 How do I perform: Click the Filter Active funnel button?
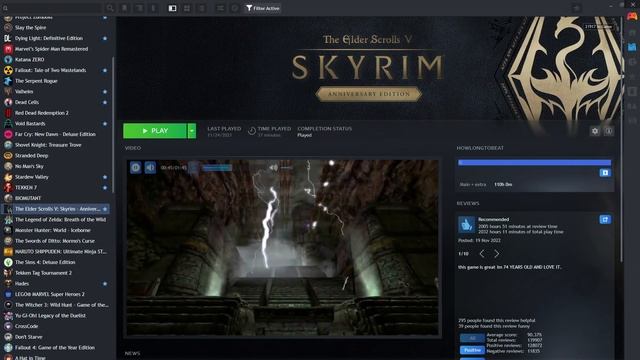tap(263, 8)
